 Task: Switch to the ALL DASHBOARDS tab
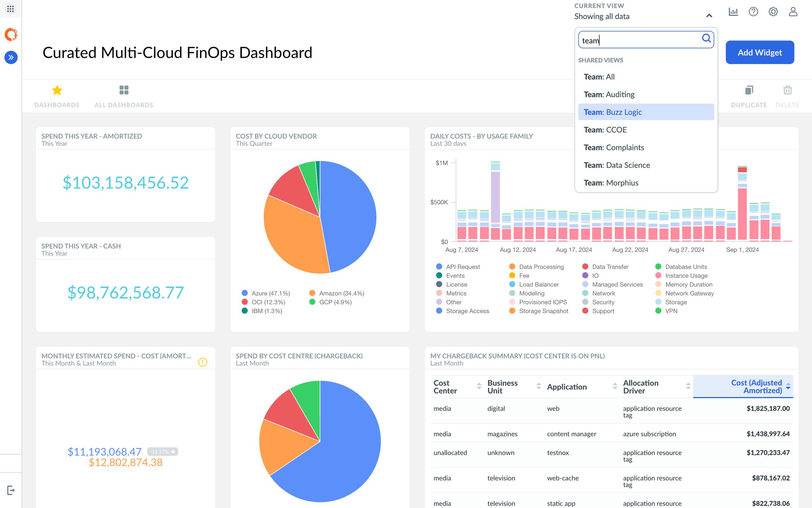(124, 96)
